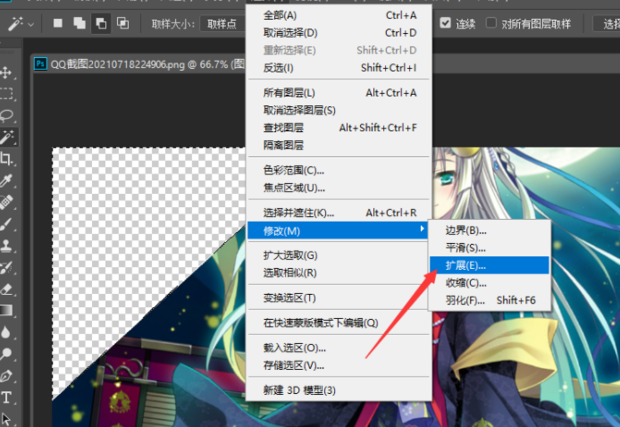Open the Magic Wand tool preset picker
Screen dimensions: 620x427
pyautogui.click(x=20, y=24)
